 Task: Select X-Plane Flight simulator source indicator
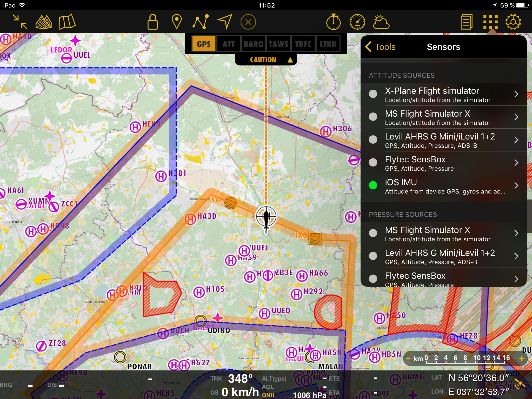tap(373, 94)
